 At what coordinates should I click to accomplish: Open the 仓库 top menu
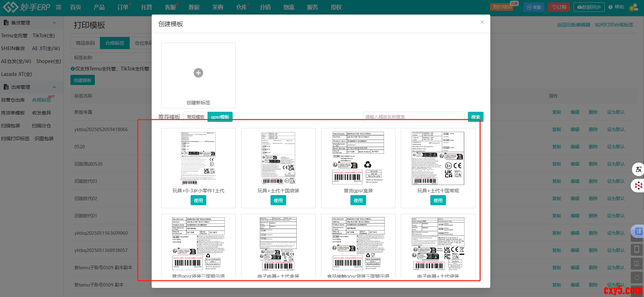pos(241,7)
